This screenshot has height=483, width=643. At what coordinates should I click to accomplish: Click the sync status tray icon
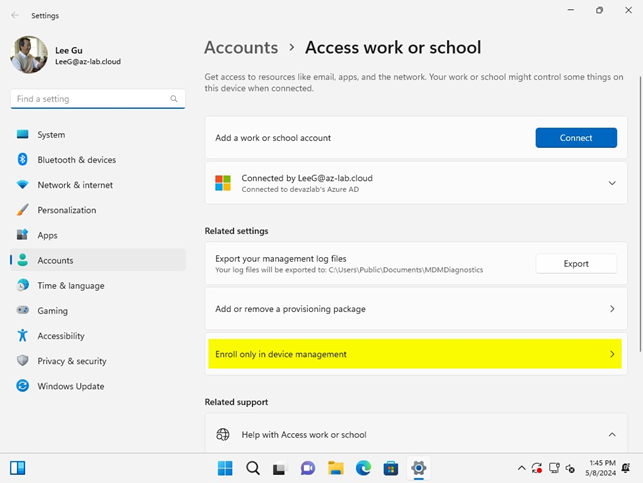coord(537,468)
